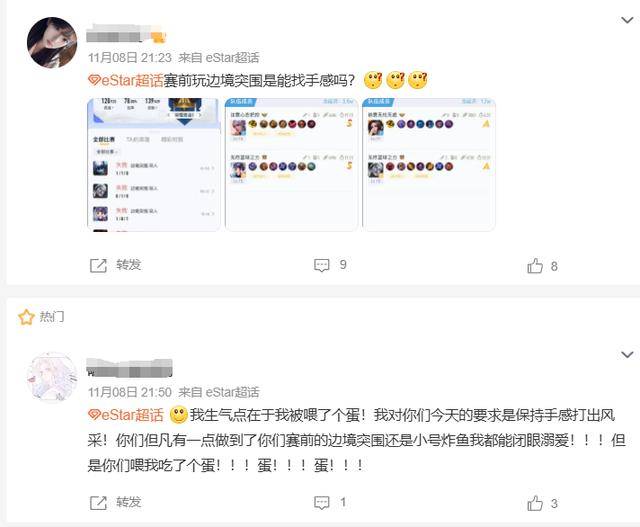View the middle game results thumbnail

(291, 165)
